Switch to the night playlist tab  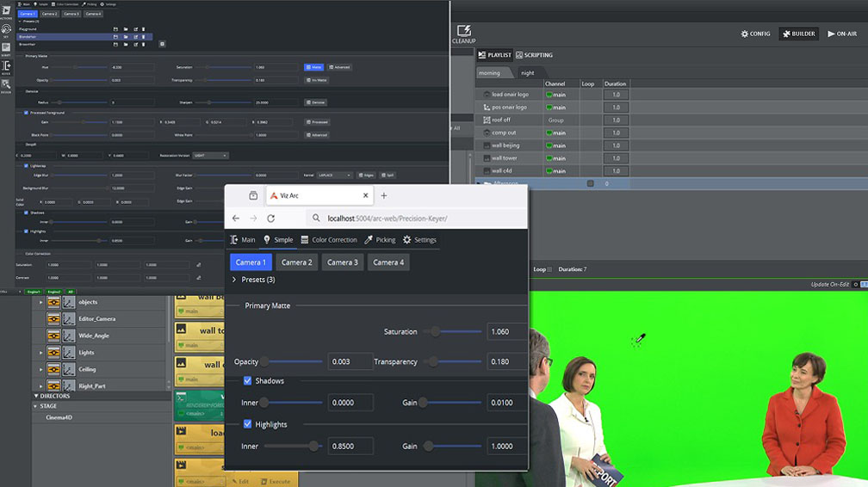click(x=527, y=73)
